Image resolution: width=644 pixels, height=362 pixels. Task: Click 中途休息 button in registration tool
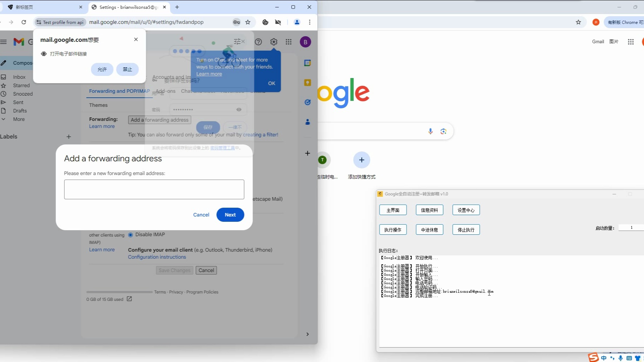tap(429, 230)
